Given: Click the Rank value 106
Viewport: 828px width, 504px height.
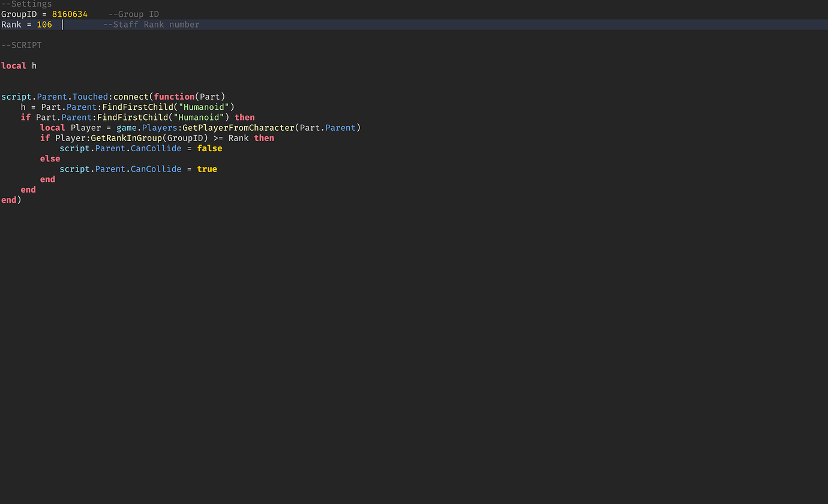Looking at the screenshot, I should (x=44, y=24).
